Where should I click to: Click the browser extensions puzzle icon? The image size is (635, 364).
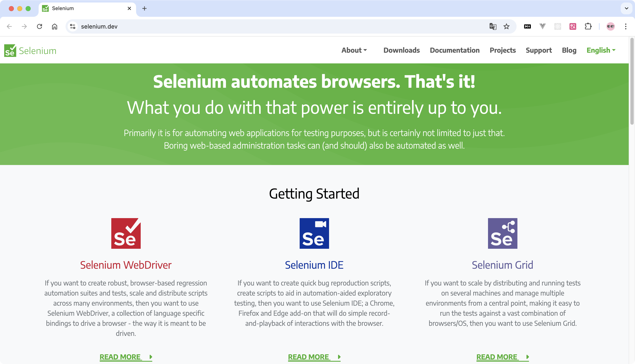[x=588, y=27]
